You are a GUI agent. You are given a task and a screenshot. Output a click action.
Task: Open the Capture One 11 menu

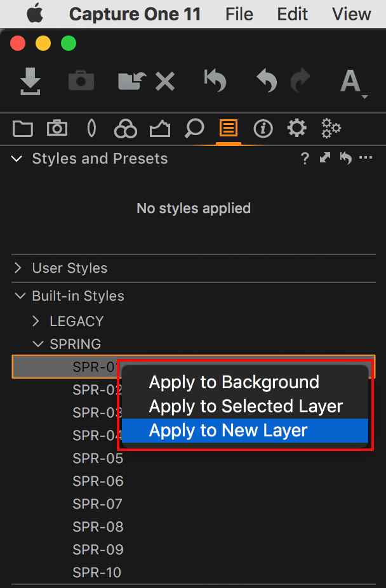point(135,14)
